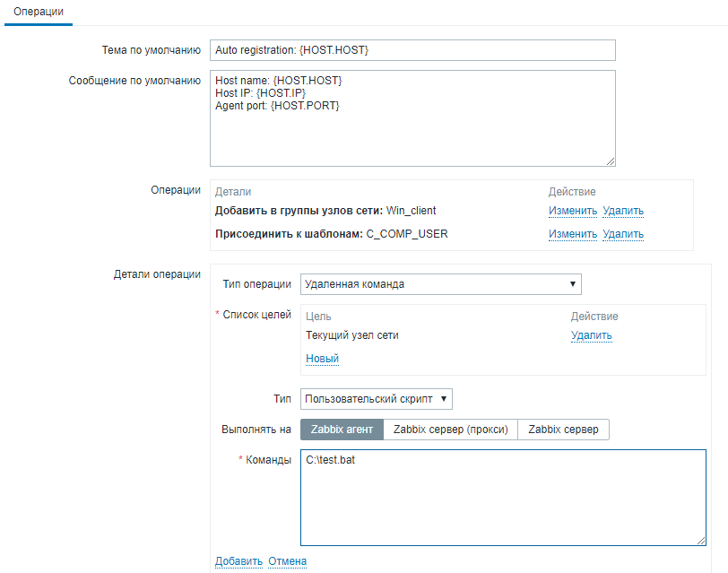
Task: Open the Тип script type dropdown
Action: click(x=376, y=398)
